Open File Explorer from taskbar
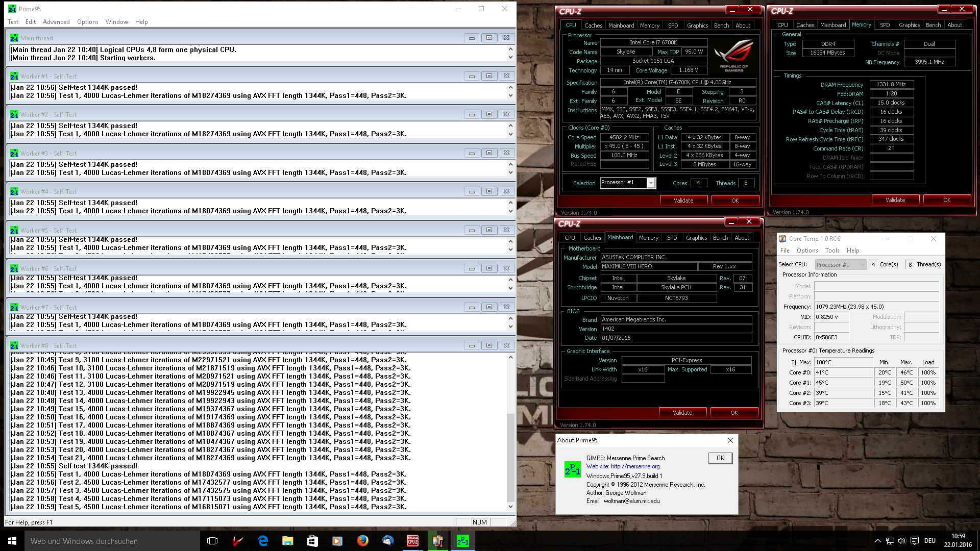 click(x=287, y=541)
